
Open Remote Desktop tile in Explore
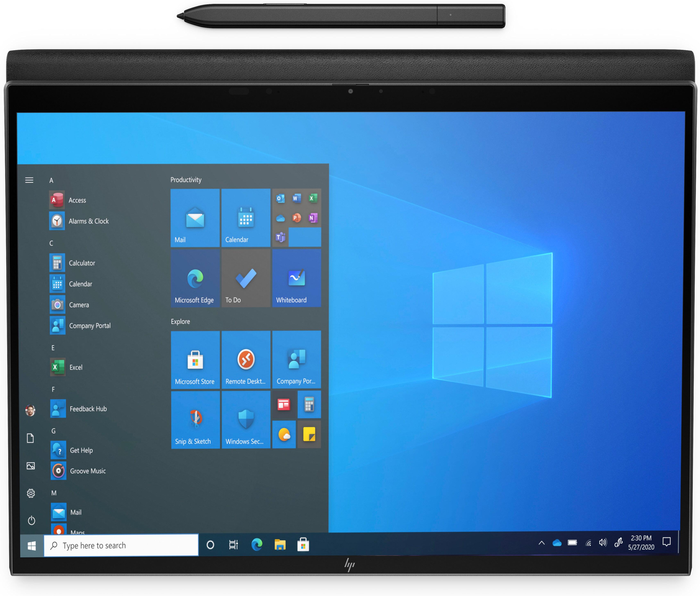coord(245,359)
